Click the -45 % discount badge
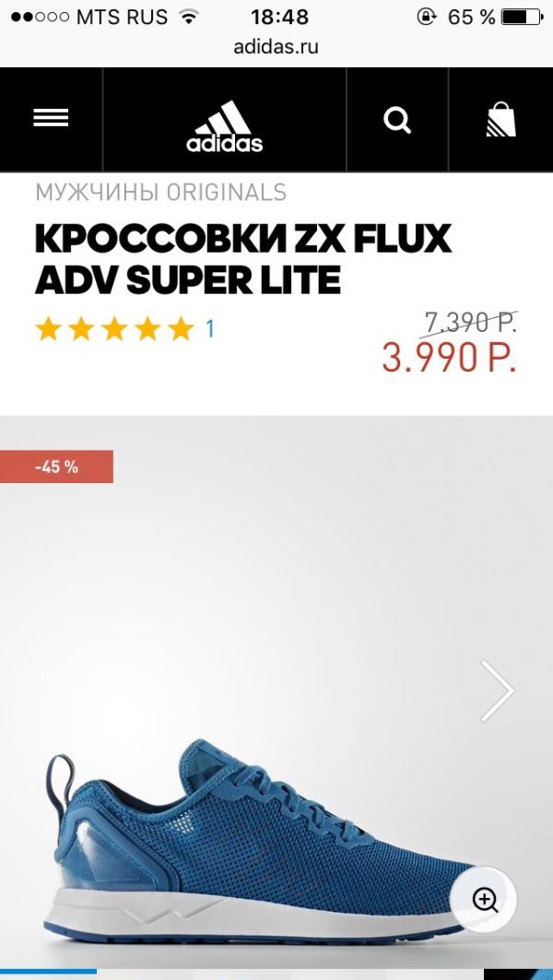 [56, 466]
